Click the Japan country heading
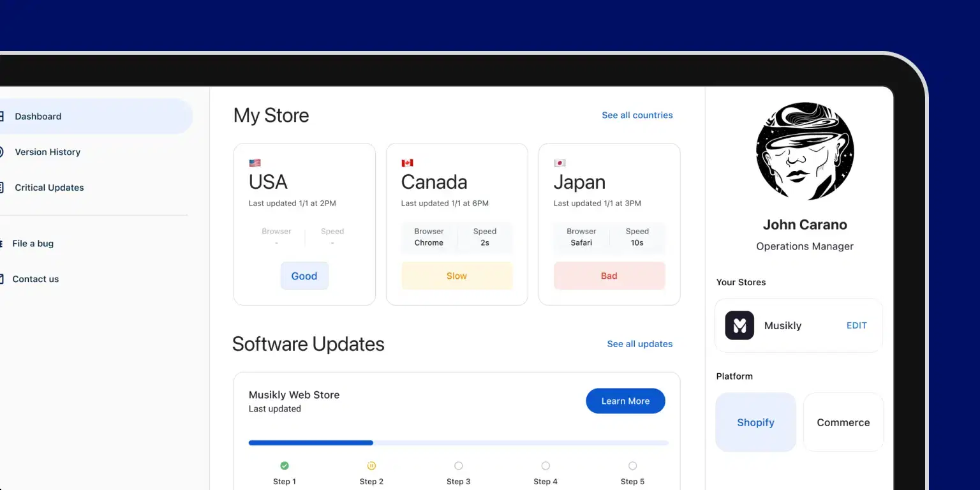Image resolution: width=980 pixels, height=490 pixels. [x=579, y=183]
